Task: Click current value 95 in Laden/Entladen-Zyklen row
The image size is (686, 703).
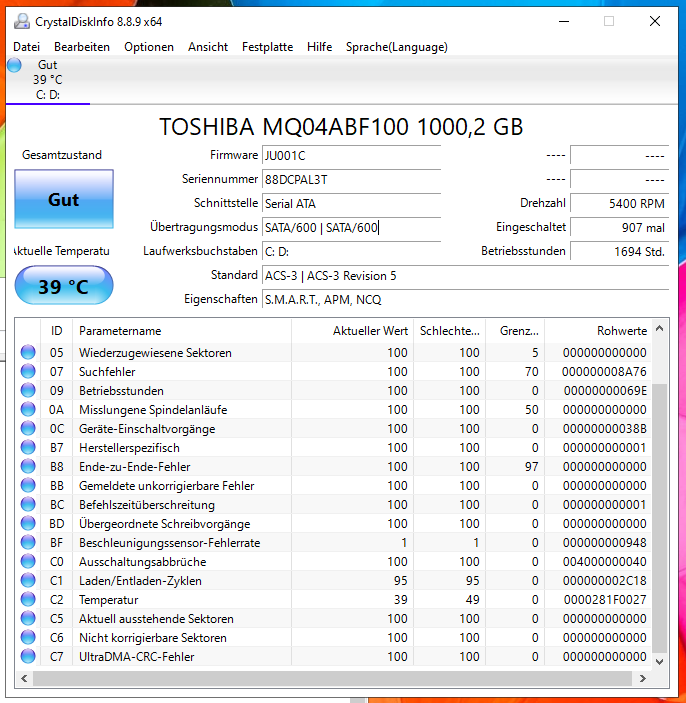Action: click(x=400, y=581)
